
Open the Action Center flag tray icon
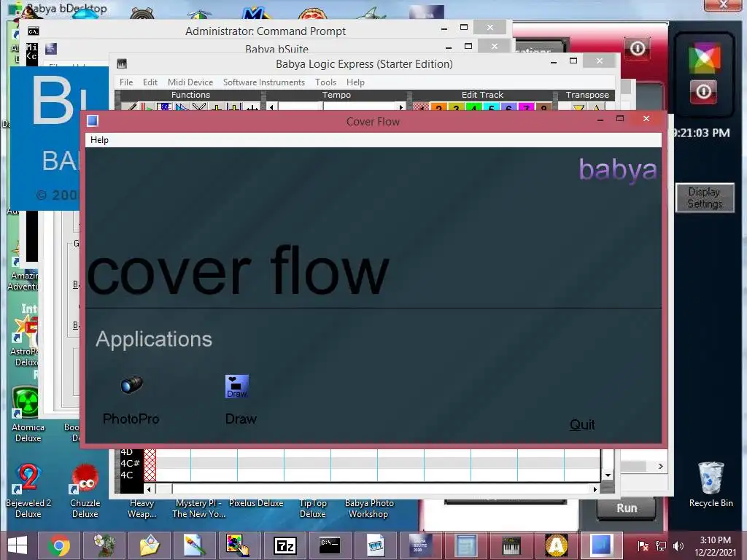tap(643, 546)
